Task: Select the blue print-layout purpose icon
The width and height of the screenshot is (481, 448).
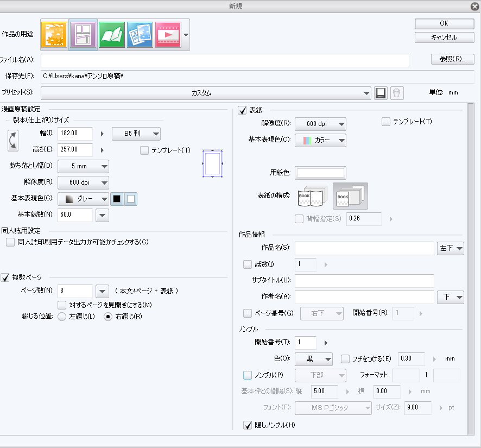Action: (x=140, y=34)
